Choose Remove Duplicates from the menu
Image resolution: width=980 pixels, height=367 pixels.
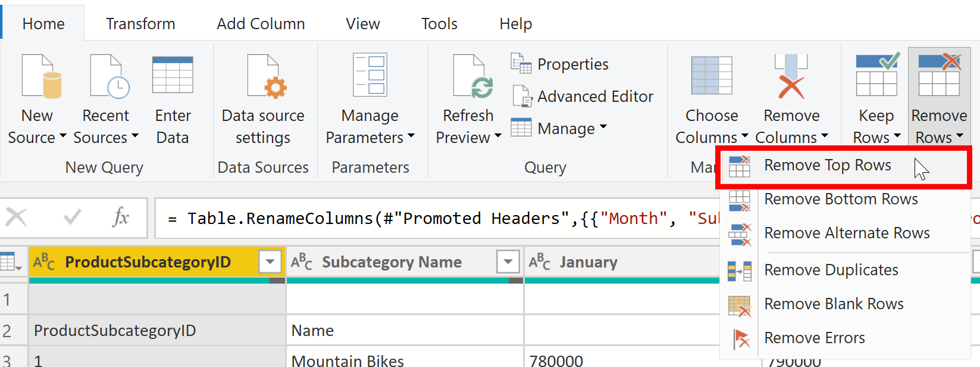click(831, 270)
